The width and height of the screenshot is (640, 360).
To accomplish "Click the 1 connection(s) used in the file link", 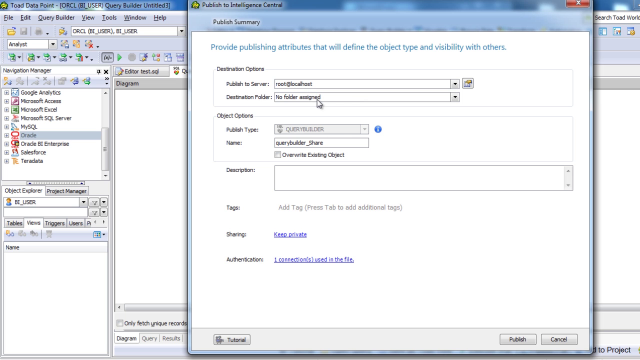I will pos(314,260).
